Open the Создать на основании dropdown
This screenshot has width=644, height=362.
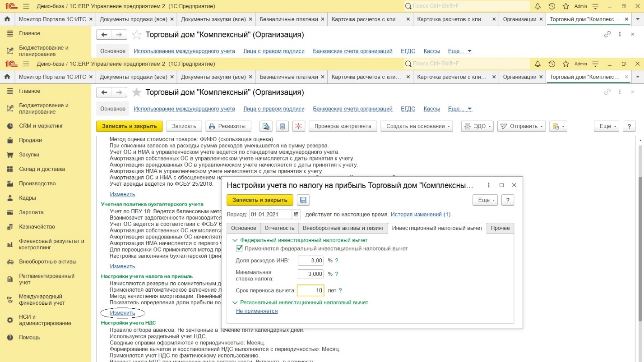point(417,126)
